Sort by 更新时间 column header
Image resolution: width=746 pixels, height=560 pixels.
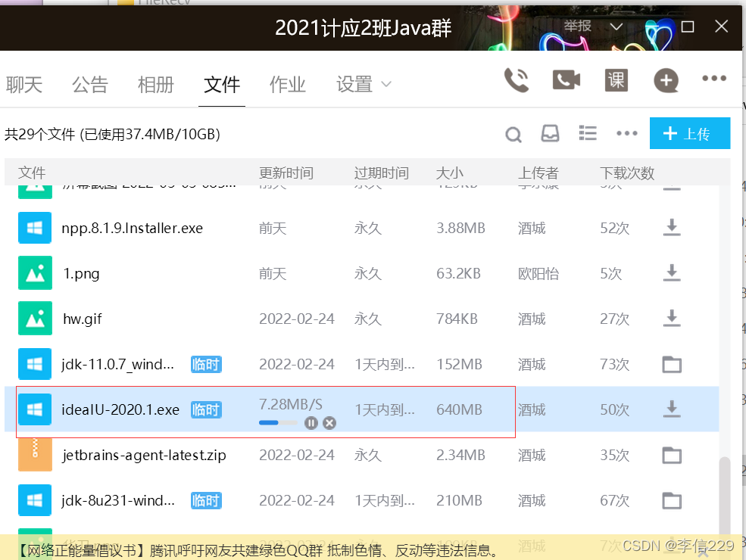tap(286, 173)
